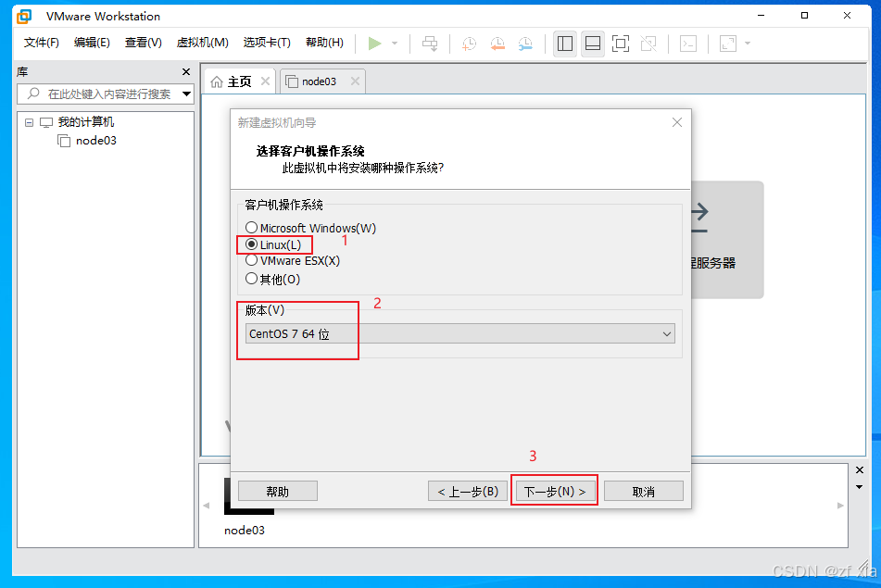Select the Linux(L) radio button

(251, 244)
